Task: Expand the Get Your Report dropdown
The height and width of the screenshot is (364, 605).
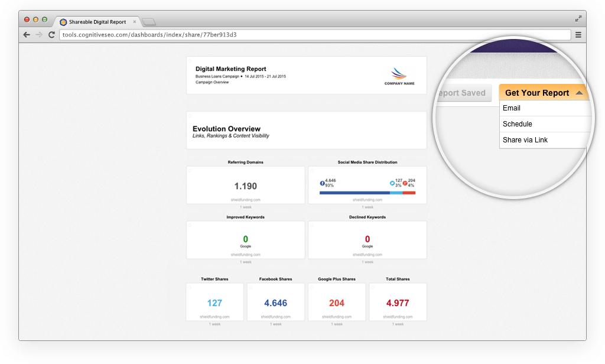Action: 544,93
